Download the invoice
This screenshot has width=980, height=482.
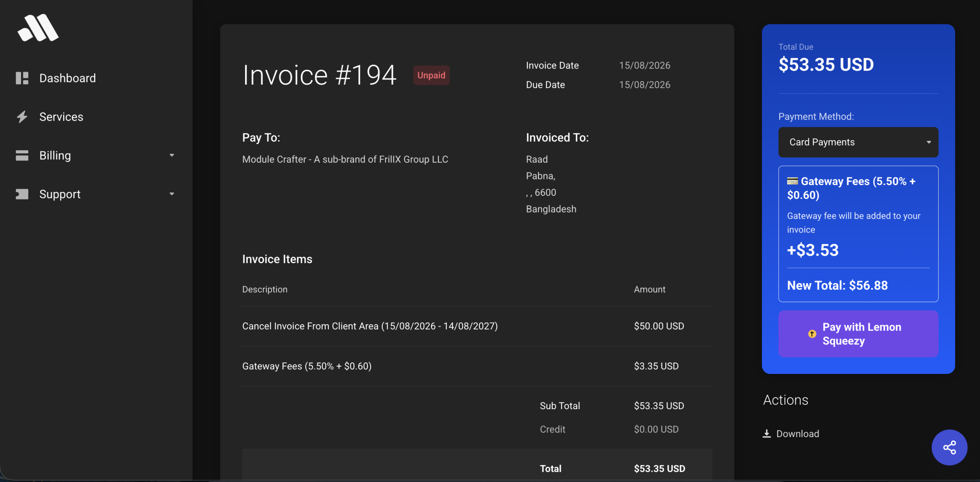click(791, 434)
